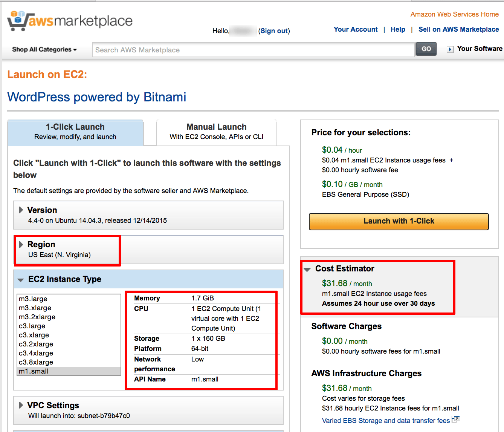Select m3.2xlarge instance type
This screenshot has width=504, height=432.
click(69, 317)
